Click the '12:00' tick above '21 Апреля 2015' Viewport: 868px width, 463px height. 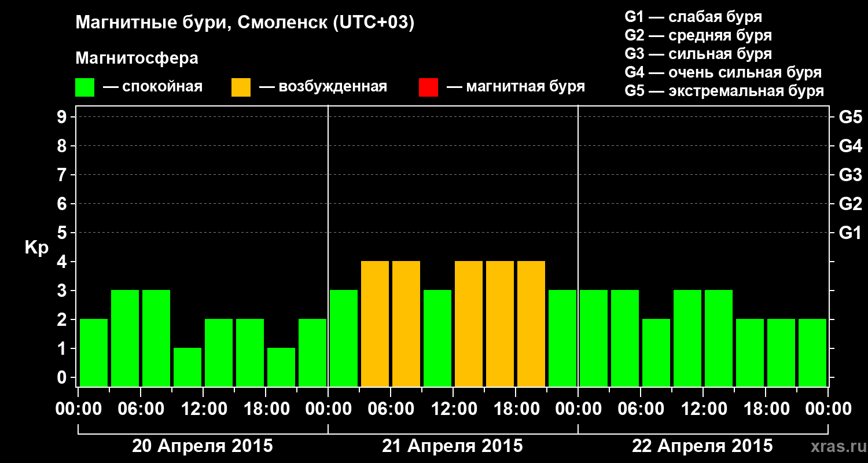[453, 409]
